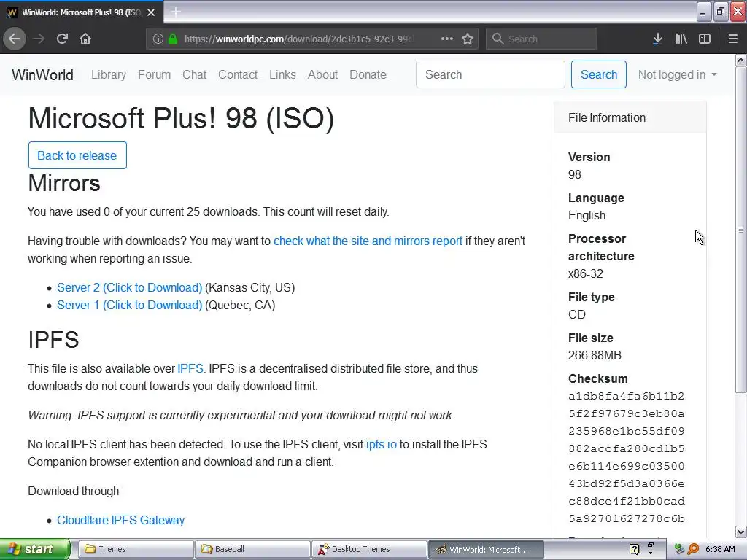Open the Forum nav item
The image size is (747, 560).
155,75
